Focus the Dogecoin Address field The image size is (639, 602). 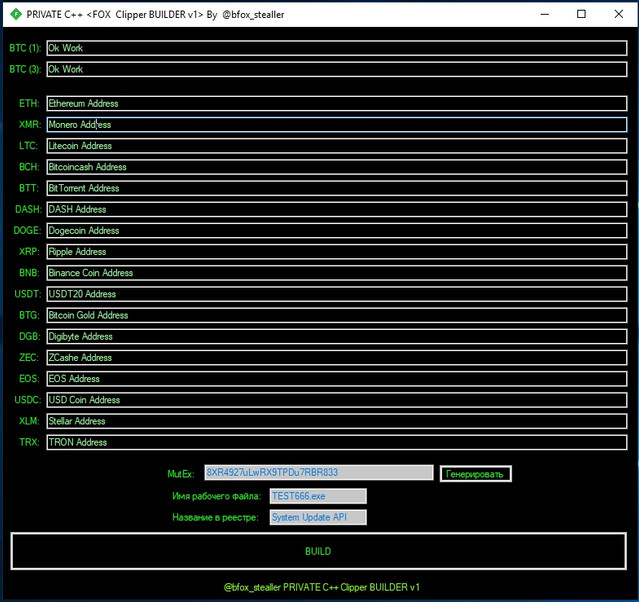point(337,231)
